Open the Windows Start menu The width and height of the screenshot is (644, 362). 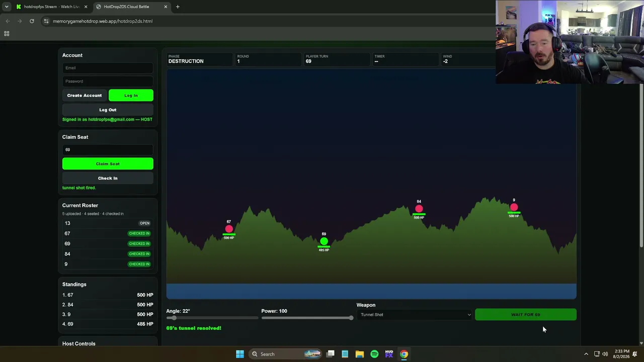pos(240,354)
